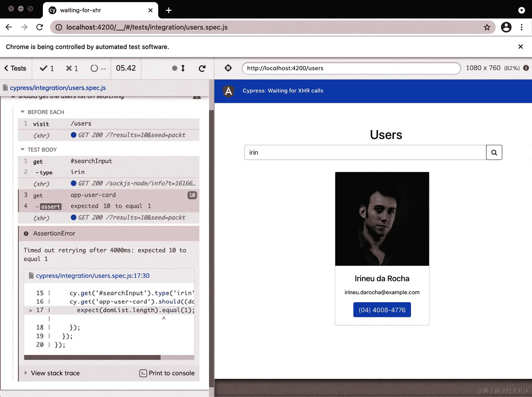Select the get #searchInput command

pos(109,161)
